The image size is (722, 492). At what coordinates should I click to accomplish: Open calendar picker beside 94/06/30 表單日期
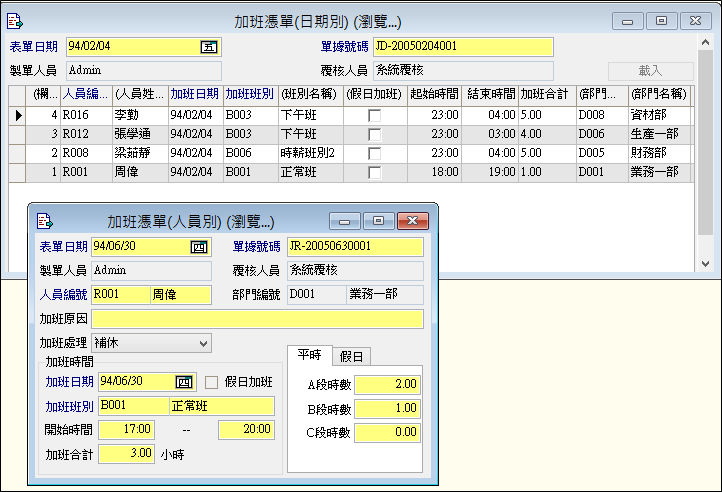coord(198,246)
